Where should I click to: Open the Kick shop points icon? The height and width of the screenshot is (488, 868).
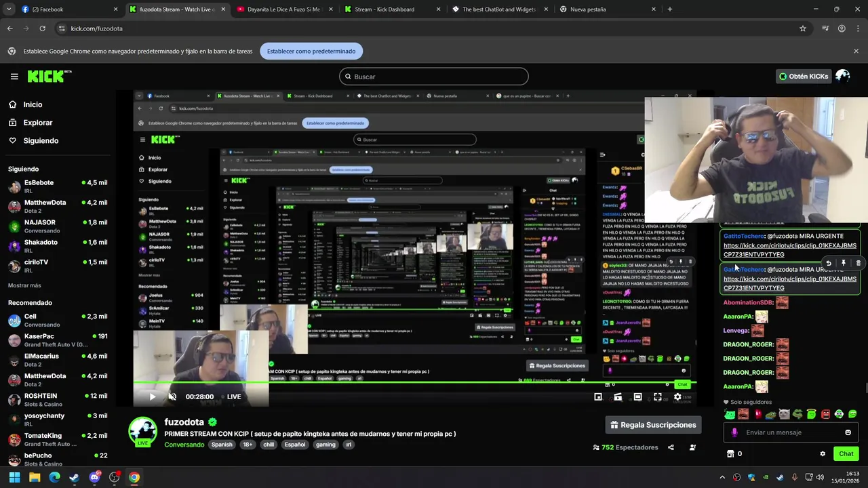(730, 453)
